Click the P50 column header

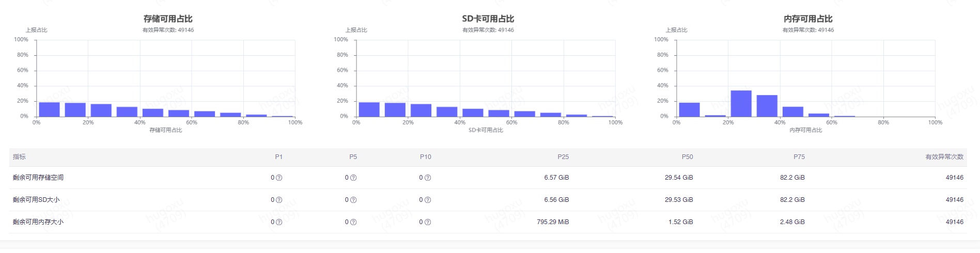(687, 157)
